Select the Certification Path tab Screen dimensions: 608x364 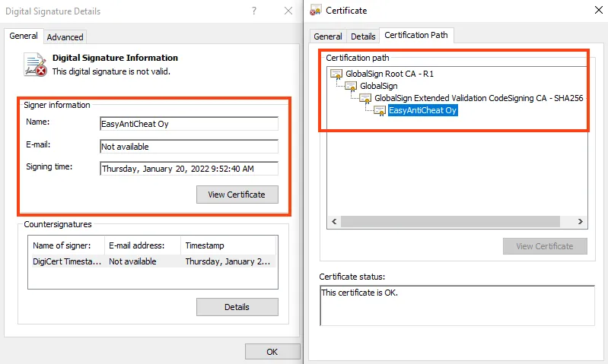coord(416,35)
